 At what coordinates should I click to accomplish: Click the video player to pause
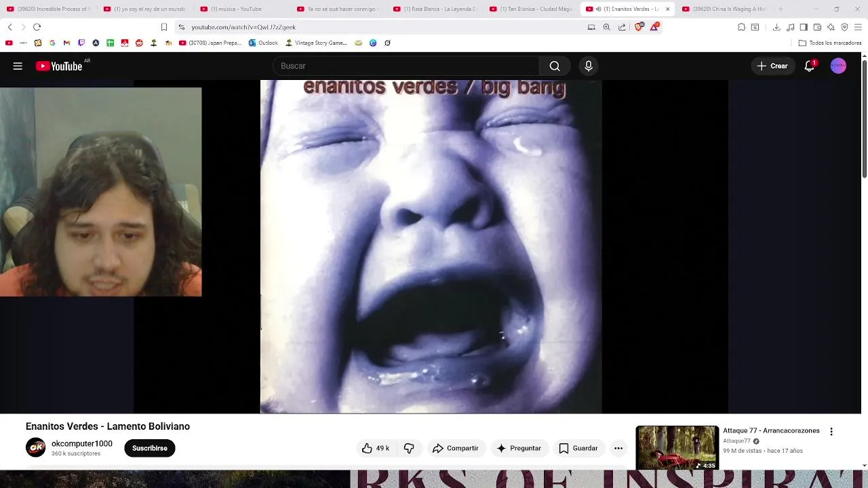431,247
